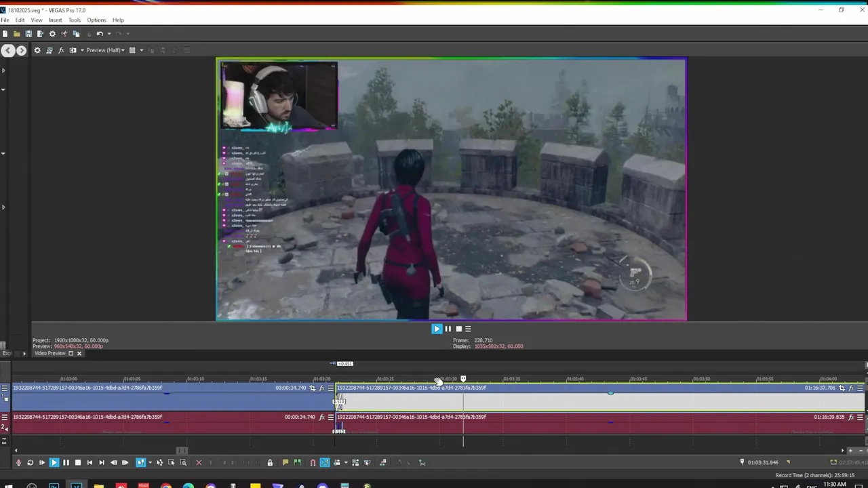Screen dimensions: 868x488
Task: Open the Overlays dropdown arrow
Action: [x=141, y=50]
